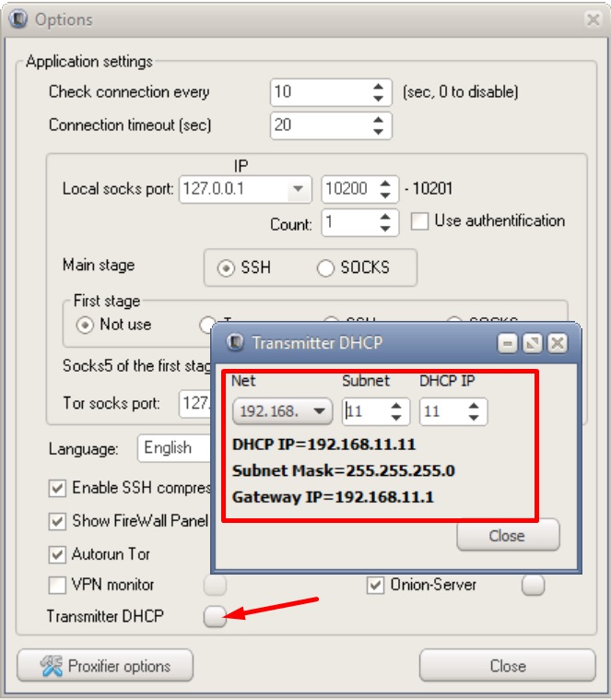Image resolution: width=611 pixels, height=700 pixels.
Task: Select SOCKS as the main stage
Action: click(x=325, y=268)
